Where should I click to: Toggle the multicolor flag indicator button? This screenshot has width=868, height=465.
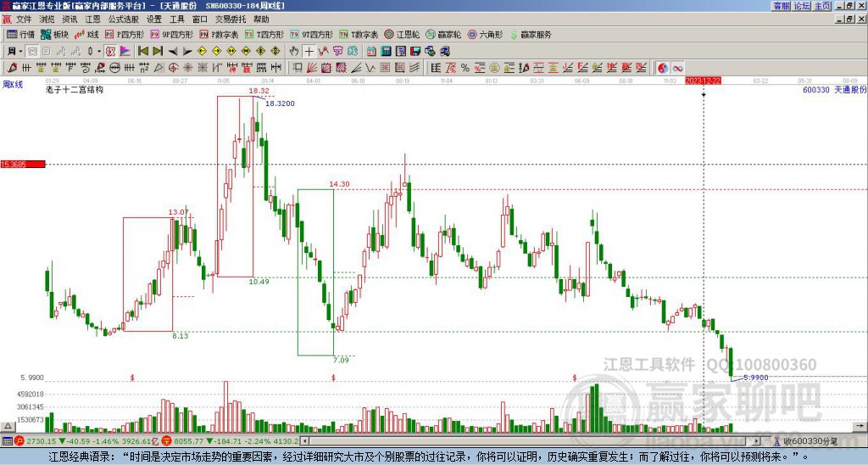click(125, 52)
